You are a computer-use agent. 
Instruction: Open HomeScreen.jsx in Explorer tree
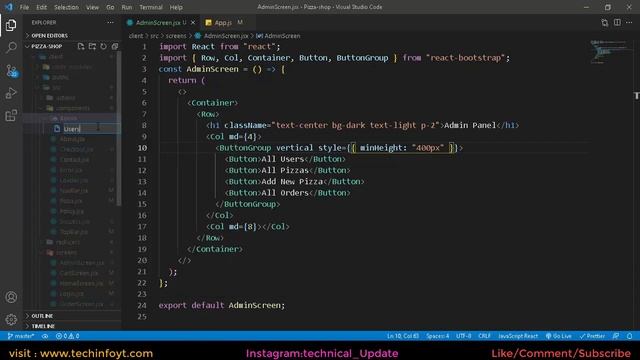pos(81,283)
